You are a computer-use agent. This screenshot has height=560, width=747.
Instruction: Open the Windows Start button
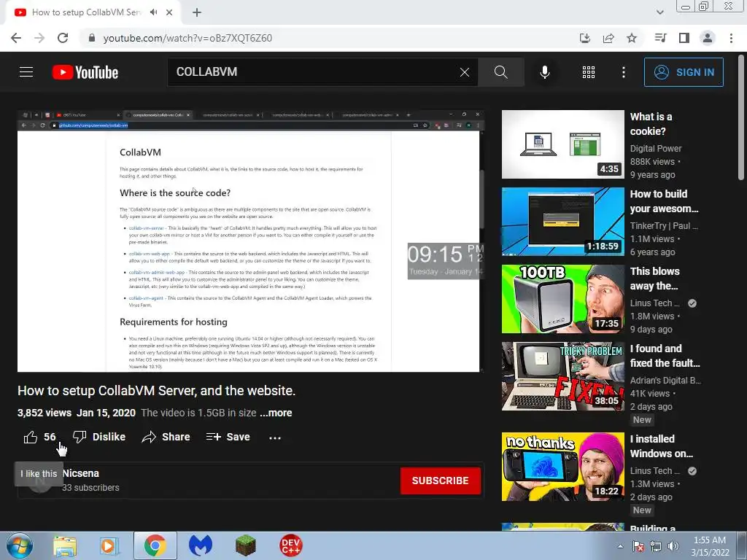(19, 545)
